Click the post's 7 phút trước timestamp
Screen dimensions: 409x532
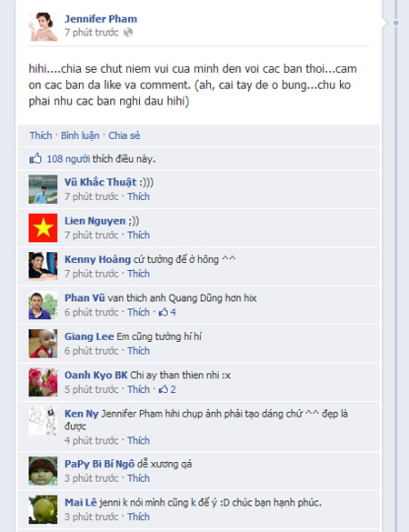92,33
